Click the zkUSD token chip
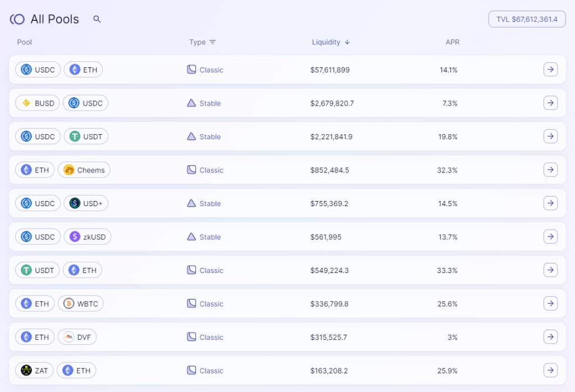Screen dimensions: 575x392 [88, 237]
